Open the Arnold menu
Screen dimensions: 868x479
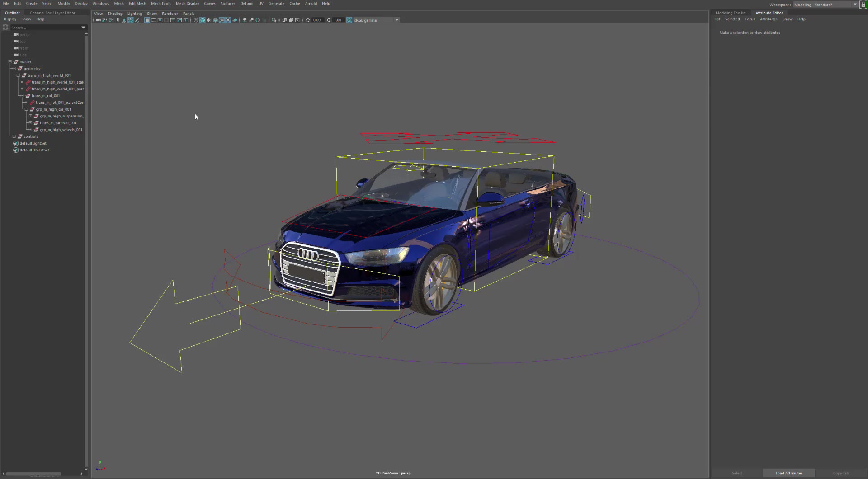pos(311,4)
